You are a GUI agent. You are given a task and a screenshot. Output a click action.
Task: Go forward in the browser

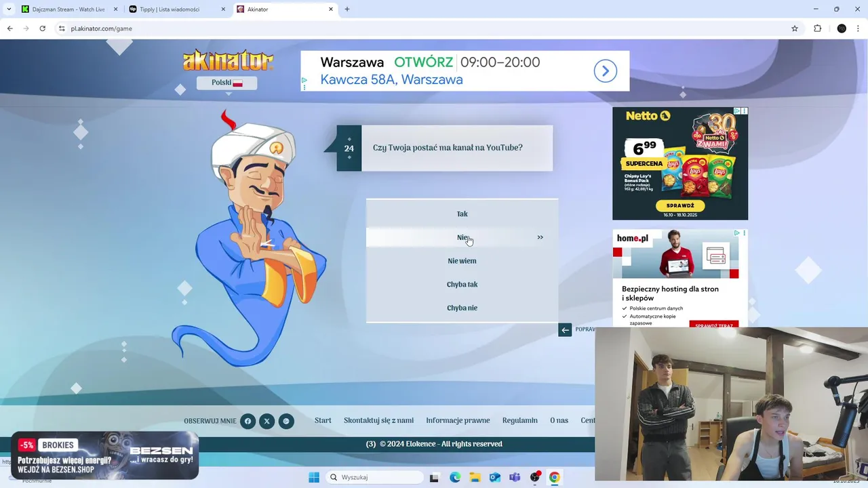[x=26, y=28]
